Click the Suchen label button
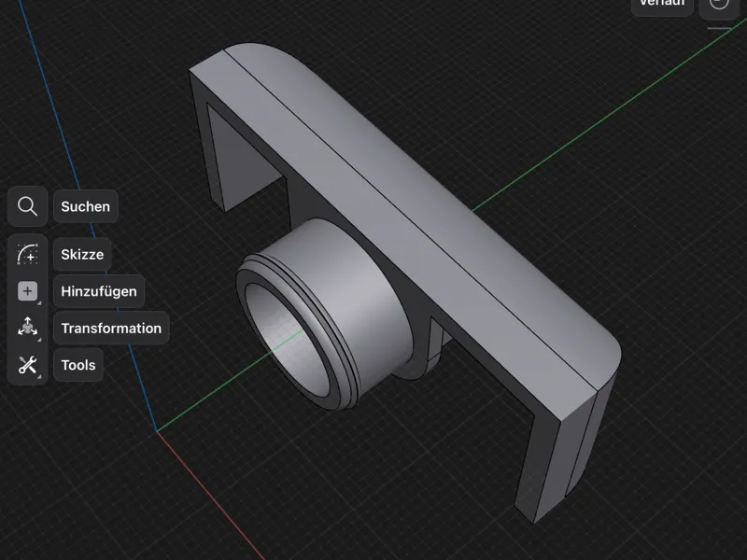The image size is (747, 560). click(x=86, y=206)
